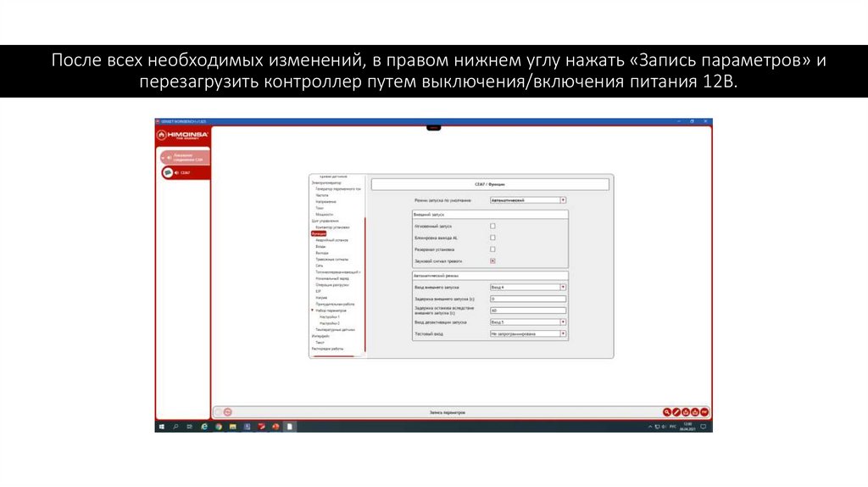Select Аварийный останов in the tree
The height and width of the screenshot is (487, 868).
(x=332, y=240)
